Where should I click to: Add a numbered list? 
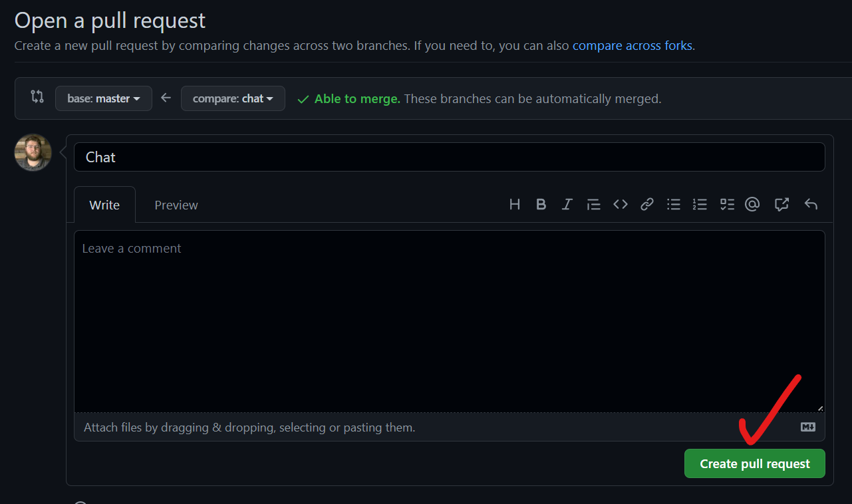(700, 205)
